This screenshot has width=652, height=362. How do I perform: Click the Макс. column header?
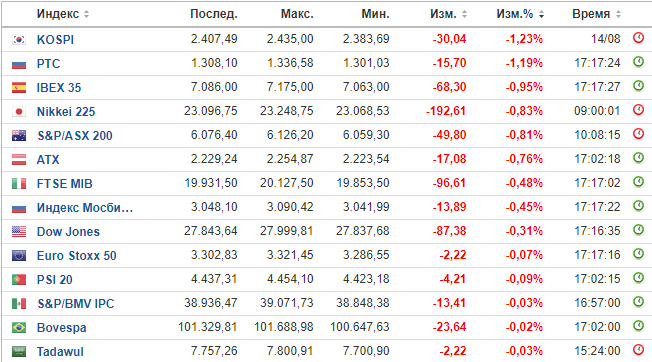pos(297,14)
